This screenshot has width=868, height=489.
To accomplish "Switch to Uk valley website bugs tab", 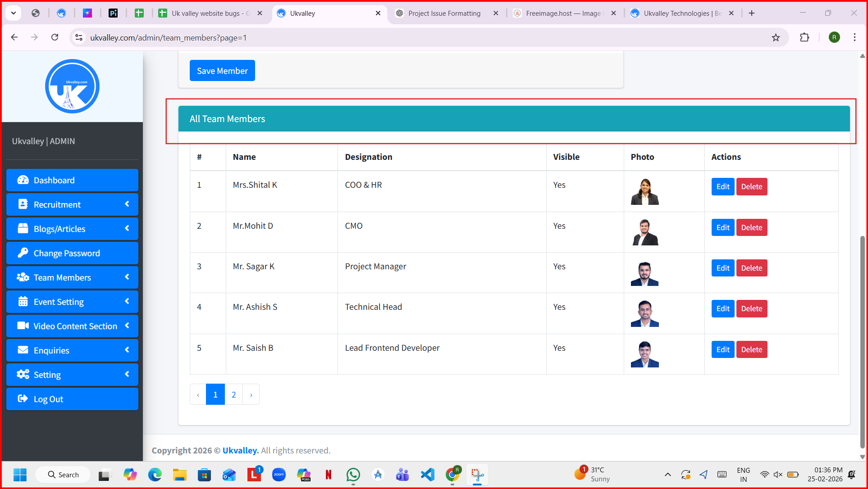I will [206, 14].
